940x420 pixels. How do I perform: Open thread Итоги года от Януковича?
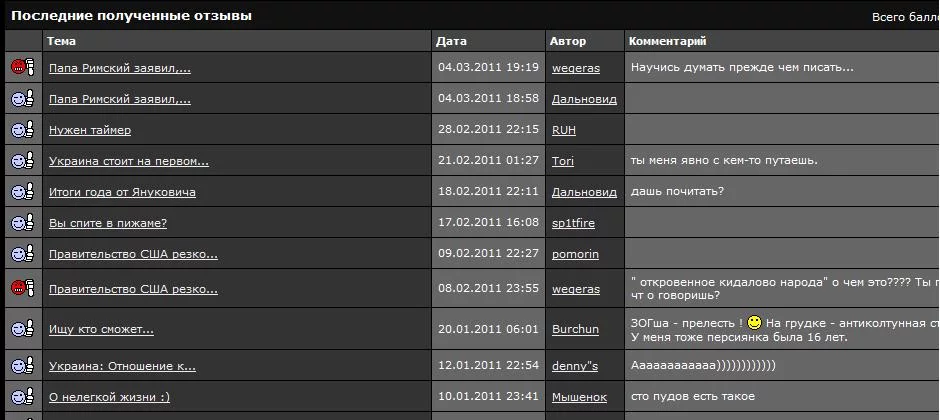click(122, 192)
